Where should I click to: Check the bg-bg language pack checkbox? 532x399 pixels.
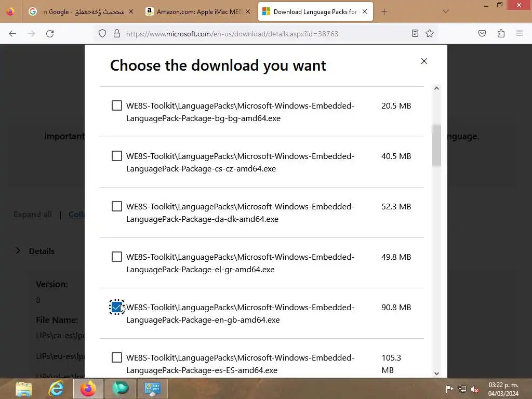point(117,105)
